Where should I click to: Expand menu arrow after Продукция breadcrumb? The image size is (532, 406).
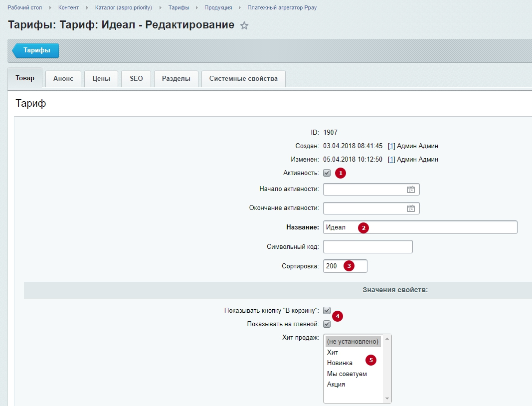(240, 7)
